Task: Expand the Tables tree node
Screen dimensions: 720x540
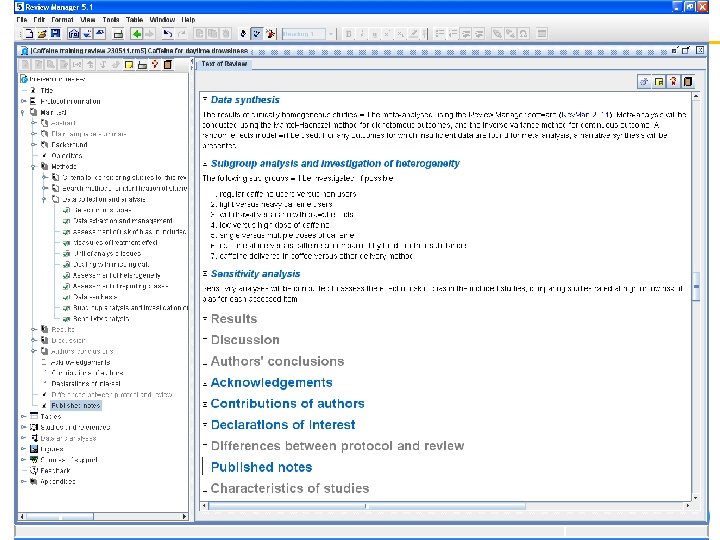Action: pos(23,416)
